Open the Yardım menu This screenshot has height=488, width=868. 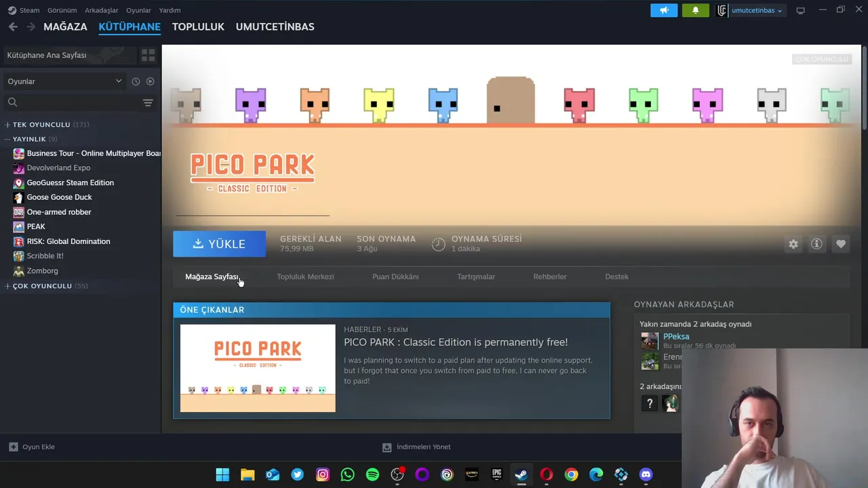[170, 10]
